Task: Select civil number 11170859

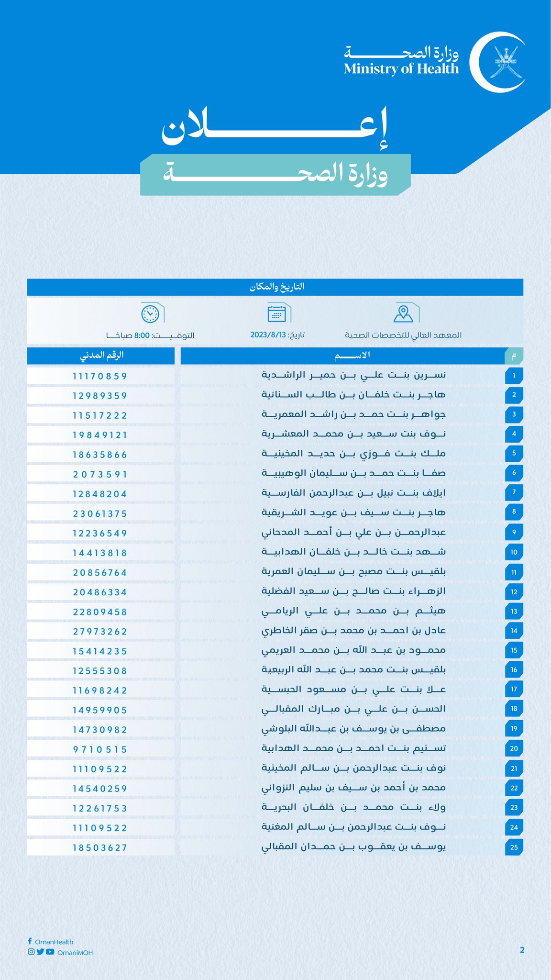Action: pyautogui.click(x=100, y=376)
